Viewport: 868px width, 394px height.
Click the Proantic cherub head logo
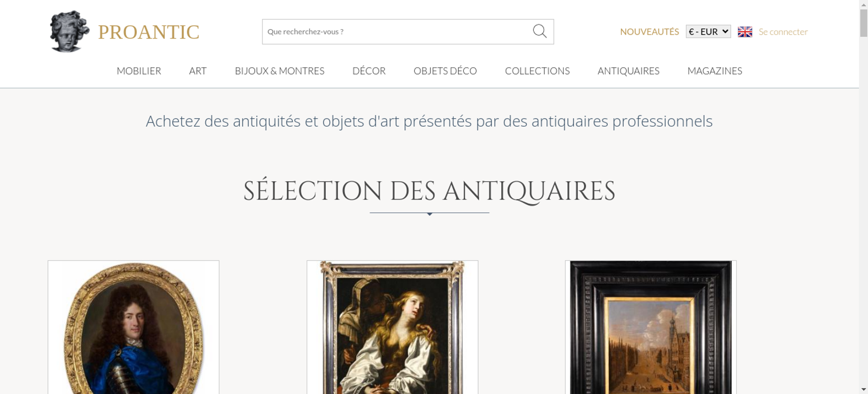pyautogui.click(x=69, y=31)
